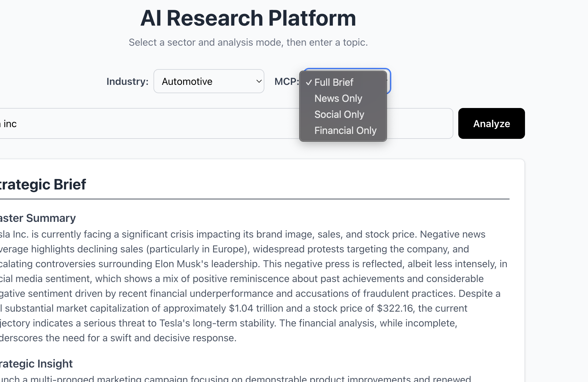Click the summary text mentioning '$1.04 trillion'
Viewport: 588px width, 382px height.
(234, 308)
